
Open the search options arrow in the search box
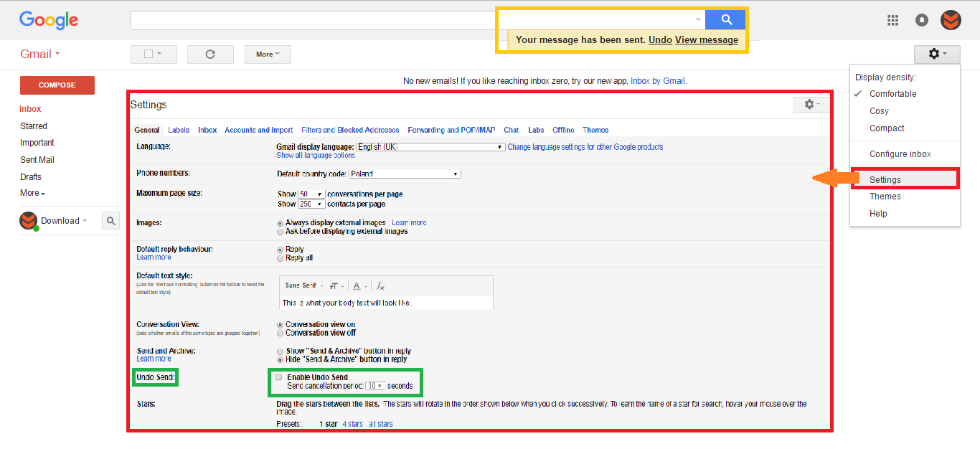coord(699,20)
